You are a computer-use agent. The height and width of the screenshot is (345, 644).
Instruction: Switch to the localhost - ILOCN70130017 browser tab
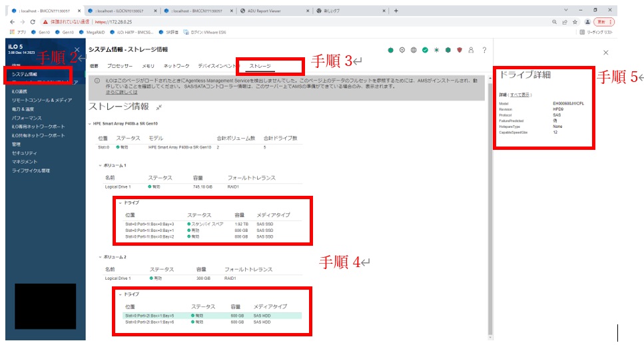click(x=123, y=11)
